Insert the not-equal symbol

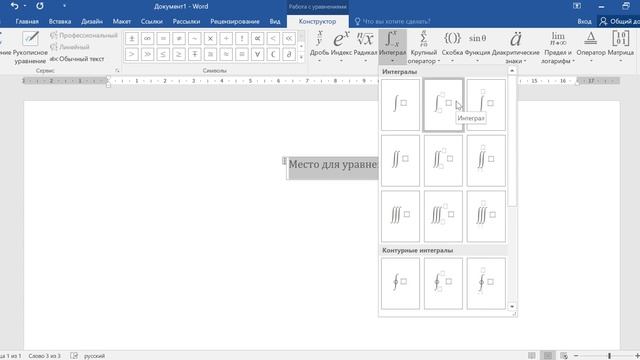pyautogui.click(x=179, y=39)
